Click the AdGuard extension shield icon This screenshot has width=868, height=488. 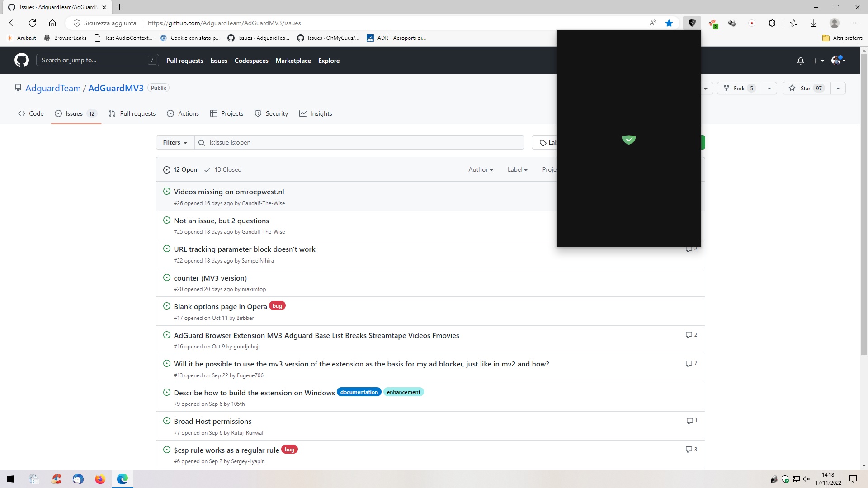[692, 23]
